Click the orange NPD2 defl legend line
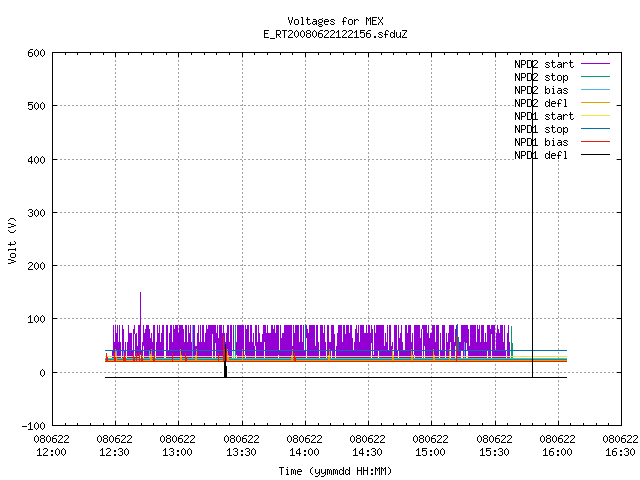This screenshot has width=640, height=480. [596, 103]
